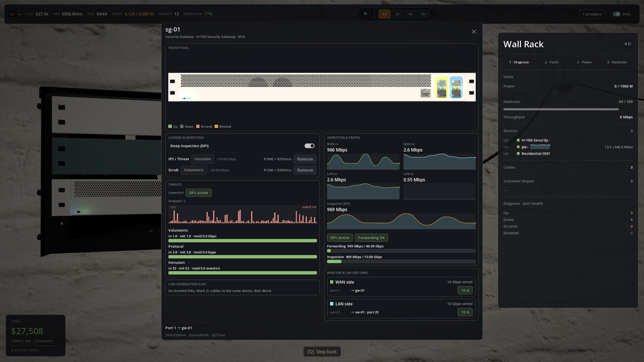Click the Dropped per second bar chart
Image resolution: width=644 pixels, height=362 pixels.
[x=243, y=214]
